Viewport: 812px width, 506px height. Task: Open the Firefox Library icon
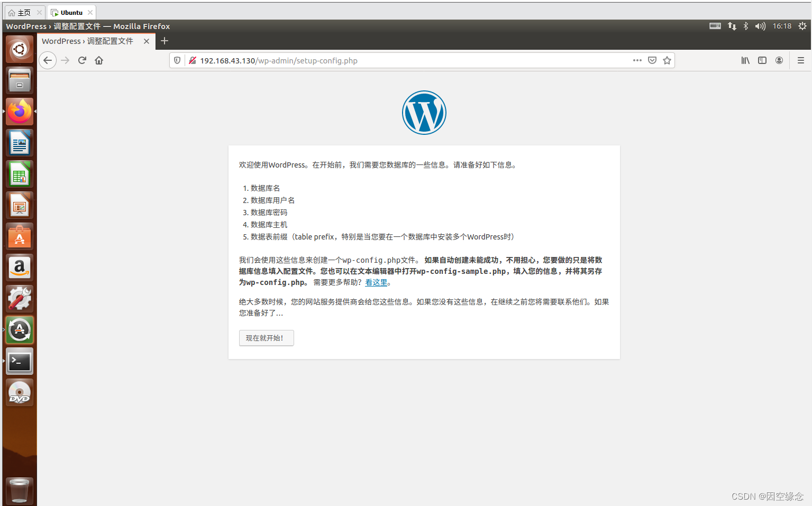click(745, 60)
